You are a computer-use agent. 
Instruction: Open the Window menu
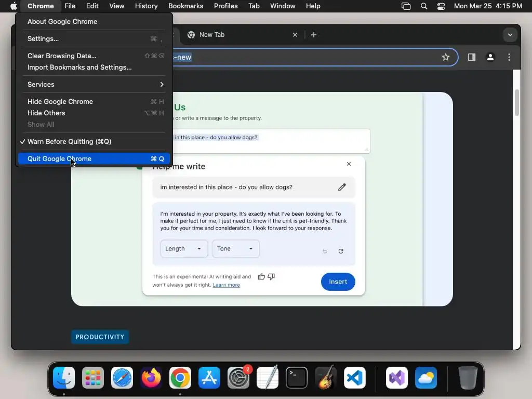click(283, 6)
